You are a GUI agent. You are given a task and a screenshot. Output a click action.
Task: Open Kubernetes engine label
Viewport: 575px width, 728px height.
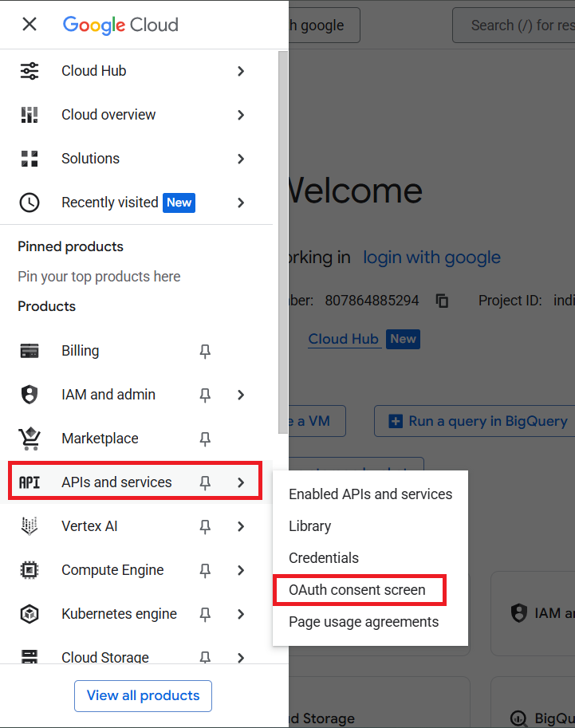click(119, 614)
